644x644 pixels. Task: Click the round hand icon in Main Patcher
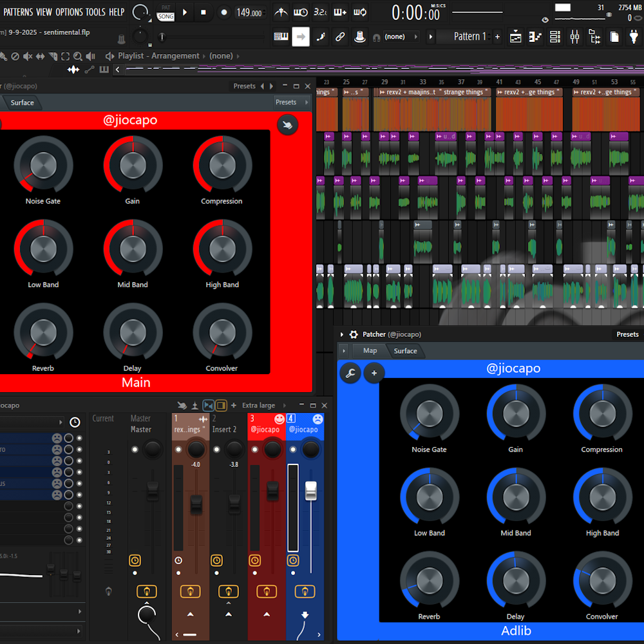point(287,125)
